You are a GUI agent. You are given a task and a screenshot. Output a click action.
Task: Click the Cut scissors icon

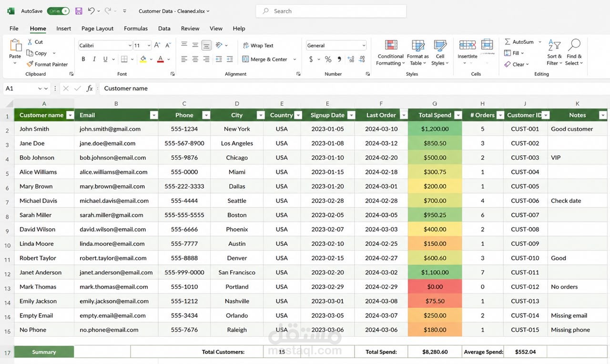(30, 42)
